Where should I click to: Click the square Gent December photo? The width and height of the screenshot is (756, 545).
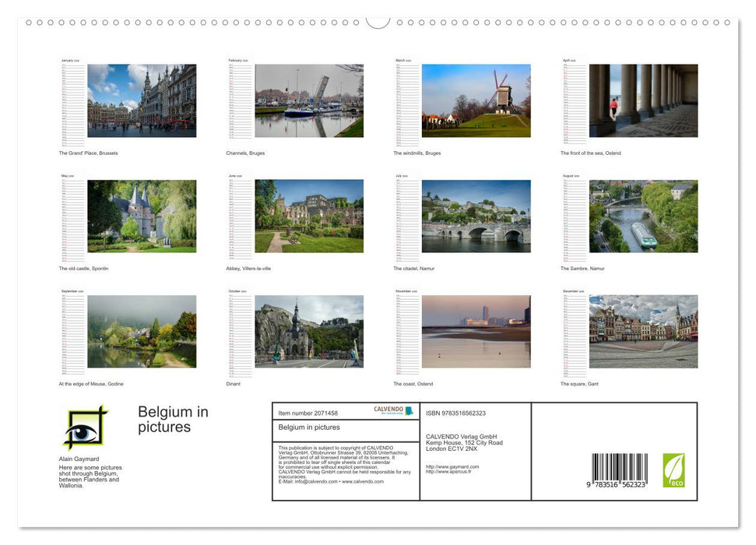click(x=643, y=330)
